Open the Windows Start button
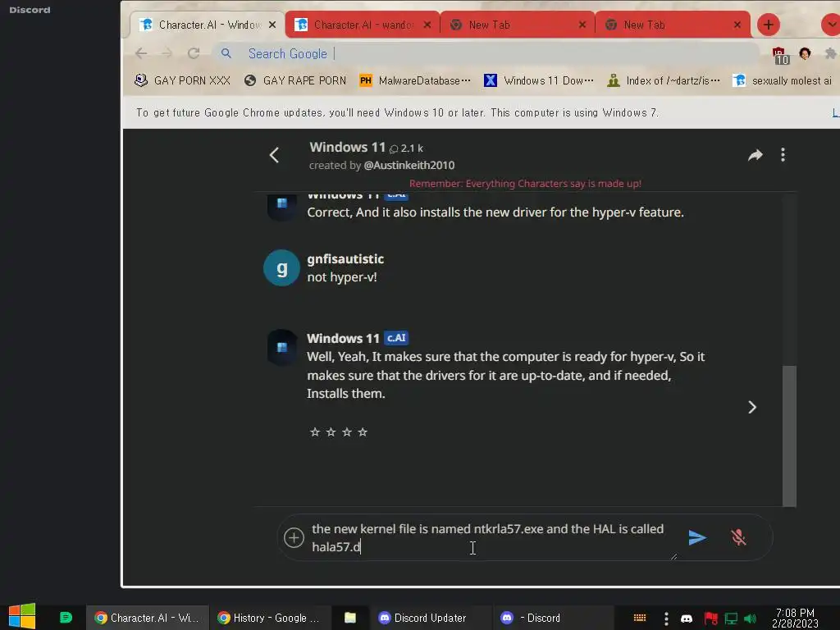This screenshot has width=840, height=630. point(22,617)
